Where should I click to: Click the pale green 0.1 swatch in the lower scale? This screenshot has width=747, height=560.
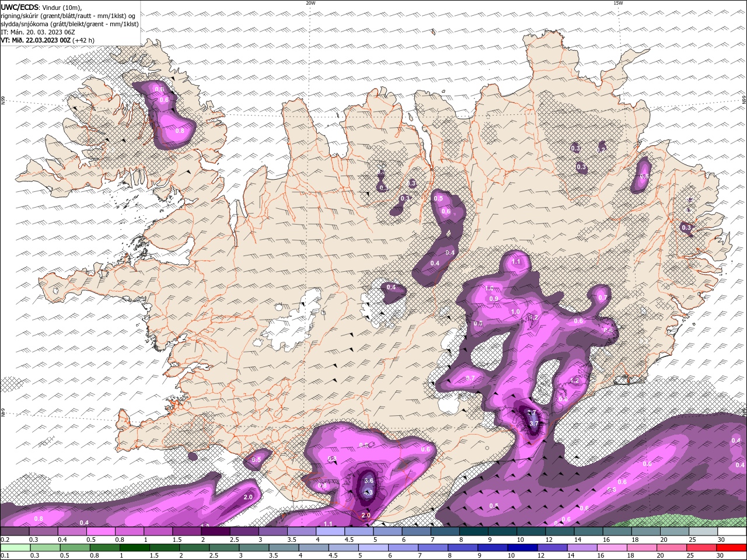(x=15, y=548)
